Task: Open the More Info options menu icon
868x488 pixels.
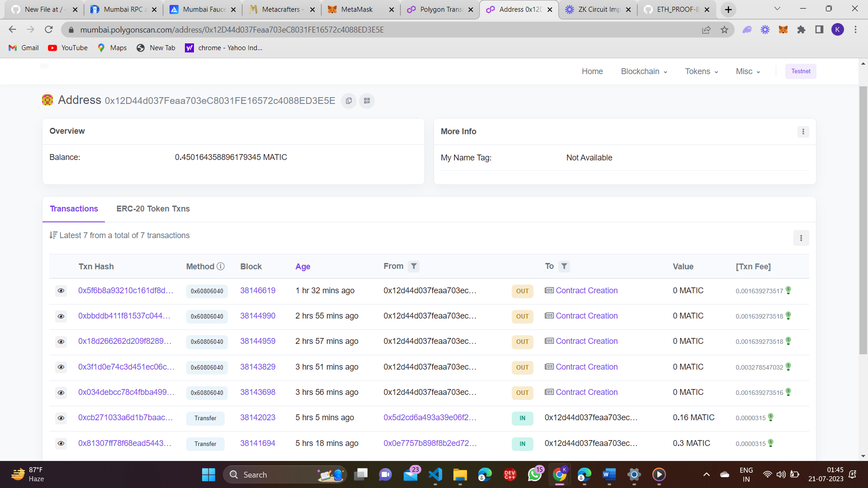Action: pyautogui.click(x=803, y=131)
